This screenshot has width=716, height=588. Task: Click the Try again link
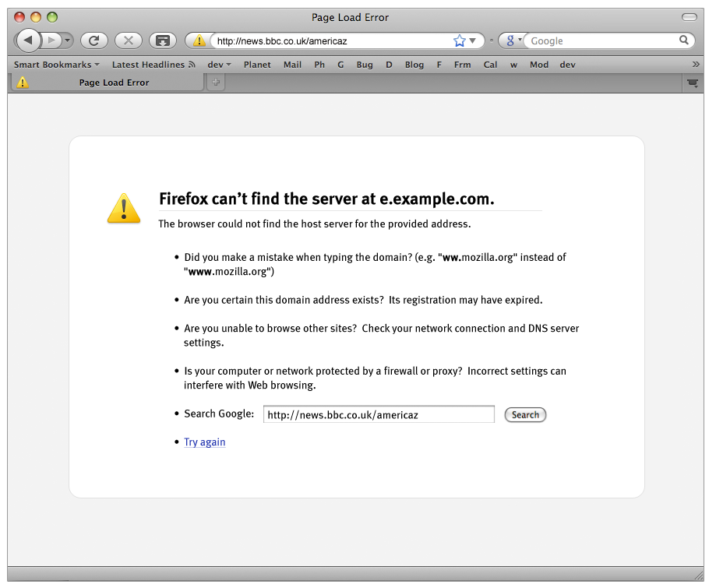coord(205,442)
